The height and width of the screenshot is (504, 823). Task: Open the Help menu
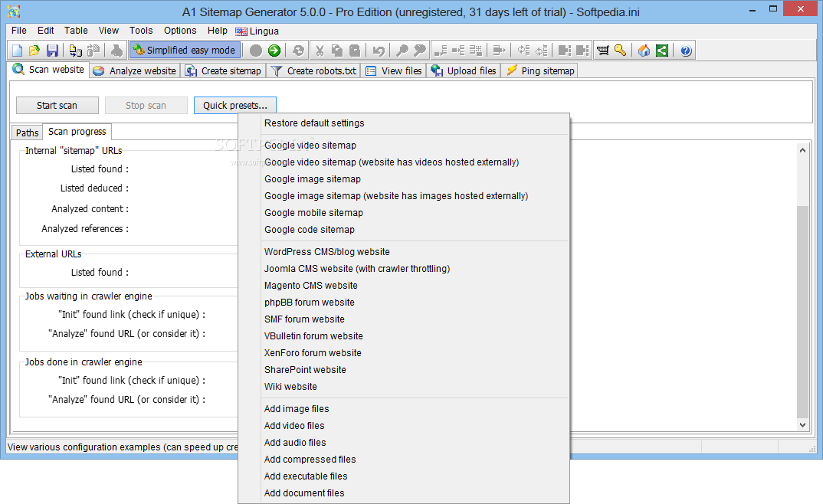pyautogui.click(x=218, y=31)
